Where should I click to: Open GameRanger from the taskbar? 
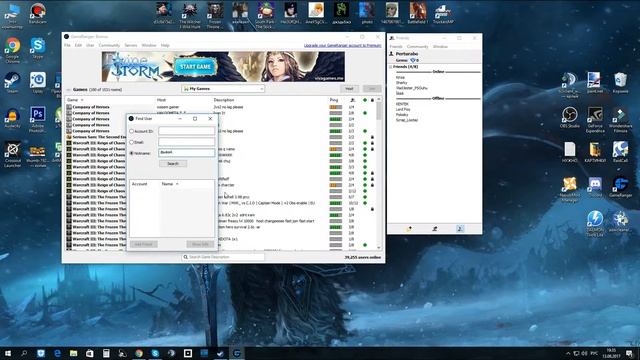[x=237, y=353]
